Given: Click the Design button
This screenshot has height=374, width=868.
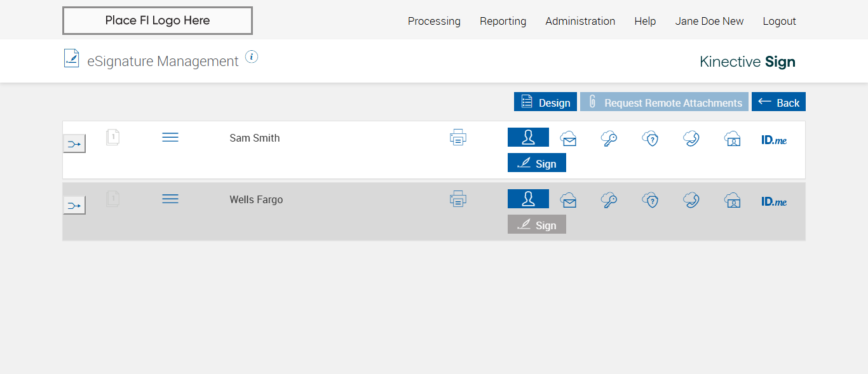Looking at the screenshot, I should click(545, 102).
